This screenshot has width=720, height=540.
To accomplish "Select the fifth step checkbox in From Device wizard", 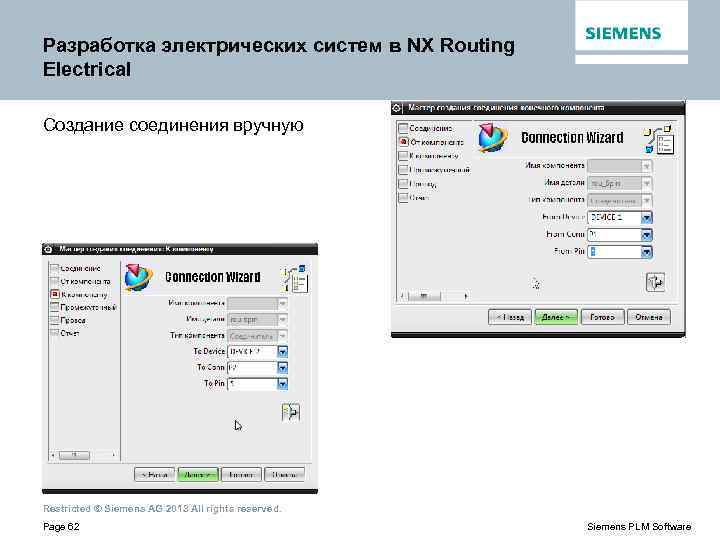I will click(403, 184).
